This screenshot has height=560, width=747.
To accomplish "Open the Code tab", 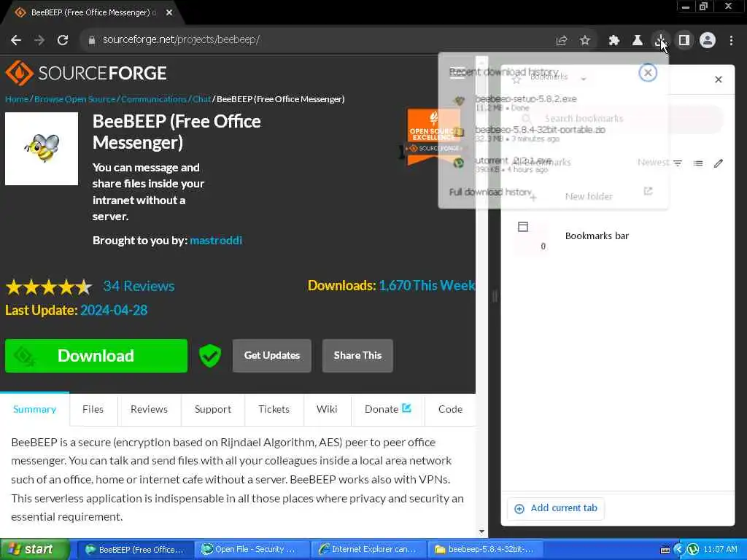I will pyautogui.click(x=450, y=409).
